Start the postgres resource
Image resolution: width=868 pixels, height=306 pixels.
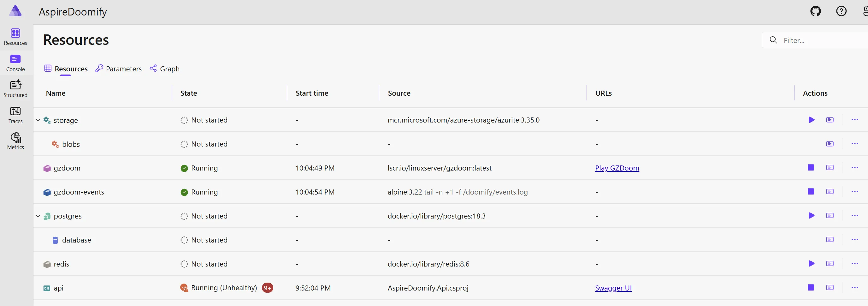pos(812,216)
